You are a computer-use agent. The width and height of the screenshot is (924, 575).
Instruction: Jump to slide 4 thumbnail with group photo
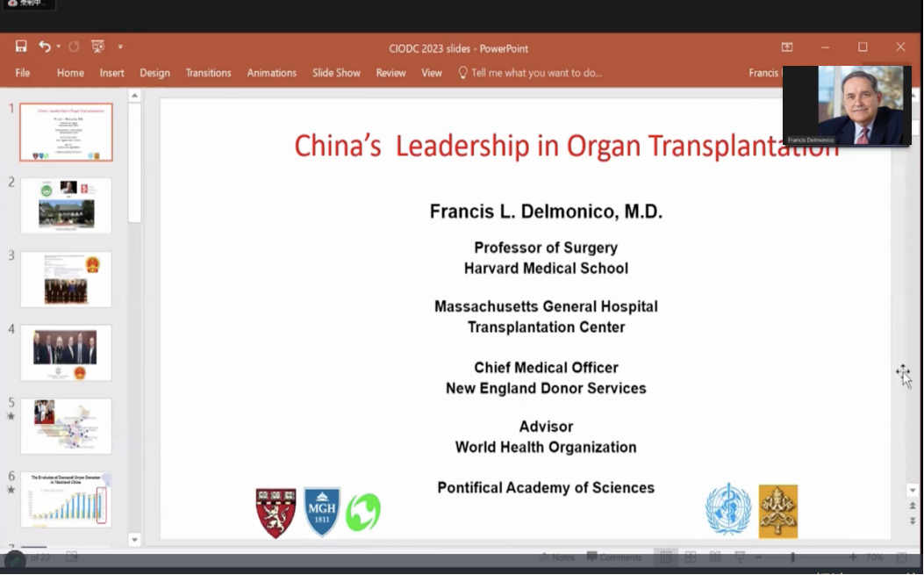click(66, 353)
